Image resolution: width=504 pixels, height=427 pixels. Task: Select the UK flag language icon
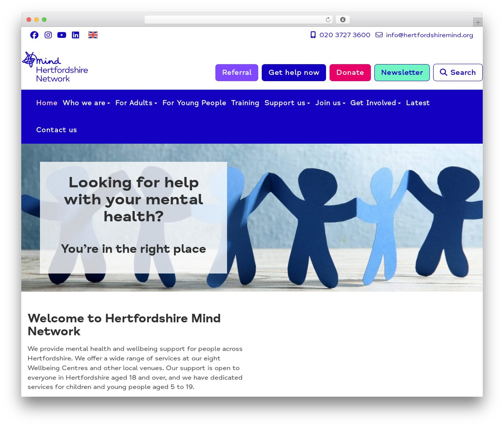click(93, 35)
